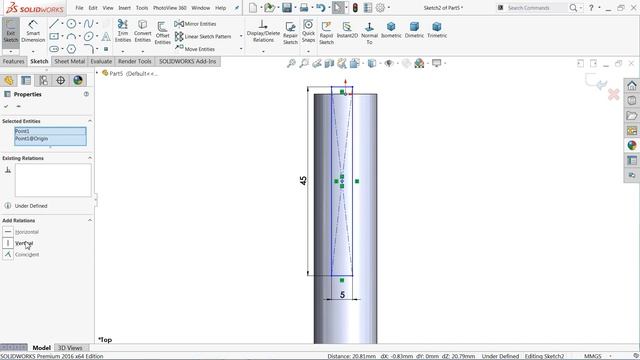The height and width of the screenshot is (360, 640).
Task: Open the Insert menu
Action: click(124, 8)
